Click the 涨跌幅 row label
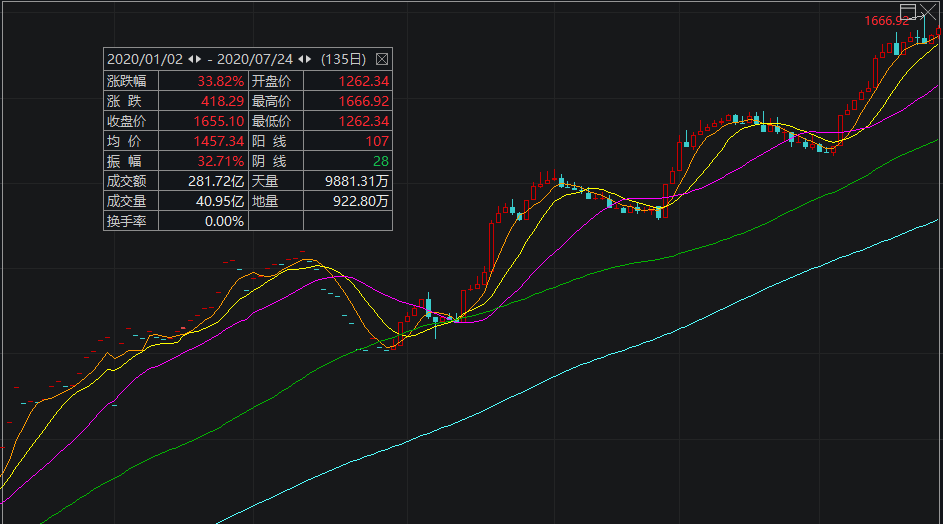The image size is (943, 524). click(126, 81)
